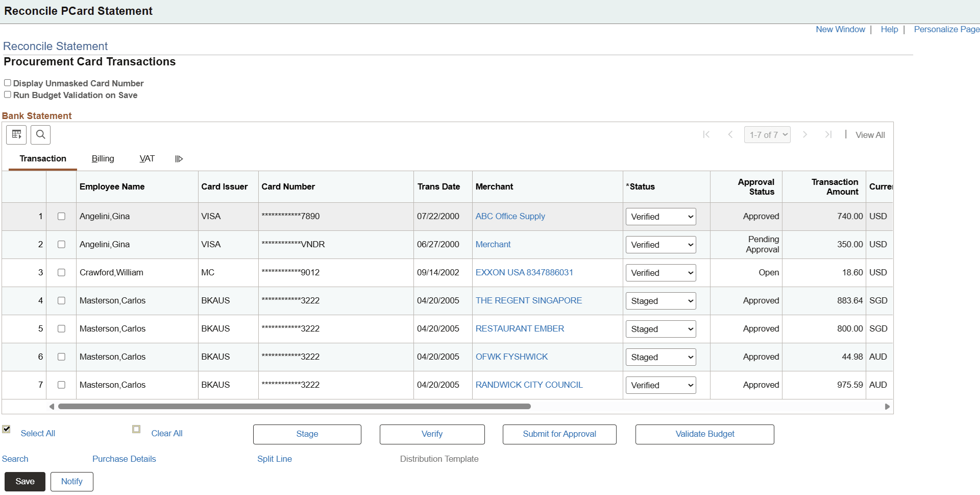Click the Show All Columns icon beside VAT
The image size is (980, 495).
click(178, 158)
